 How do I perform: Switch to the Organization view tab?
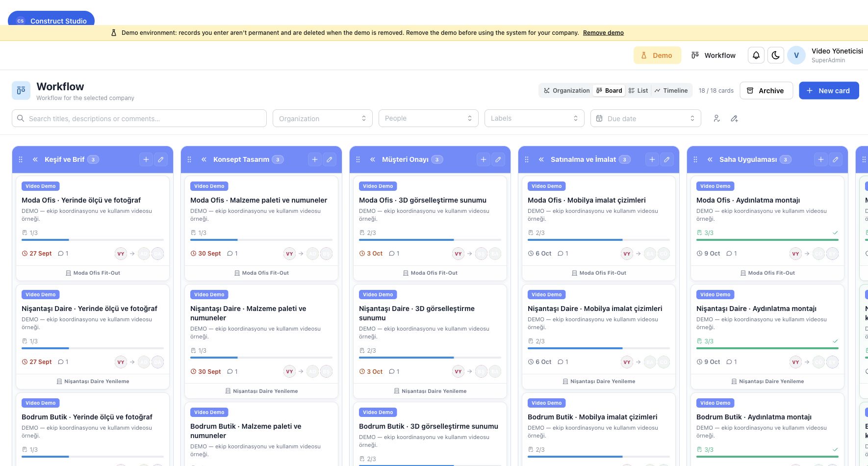tap(566, 90)
